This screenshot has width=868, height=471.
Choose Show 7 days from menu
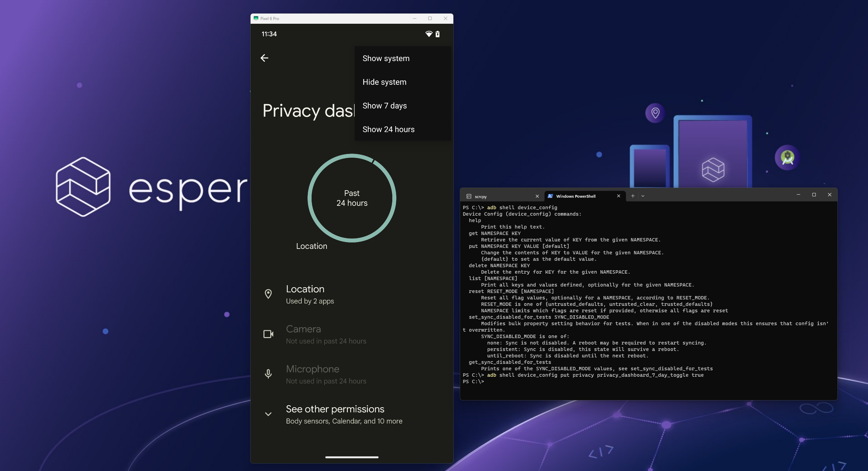pos(384,106)
